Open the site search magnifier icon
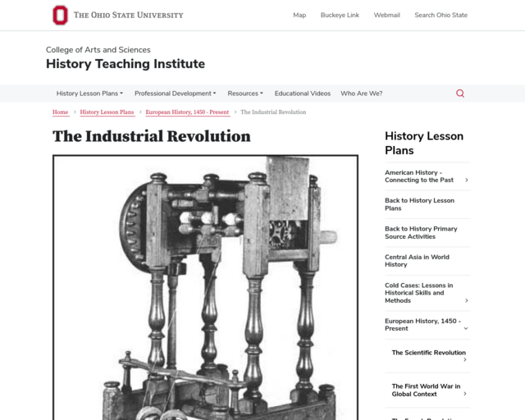Image resolution: width=525 pixels, height=420 pixels. click(460, 94)
